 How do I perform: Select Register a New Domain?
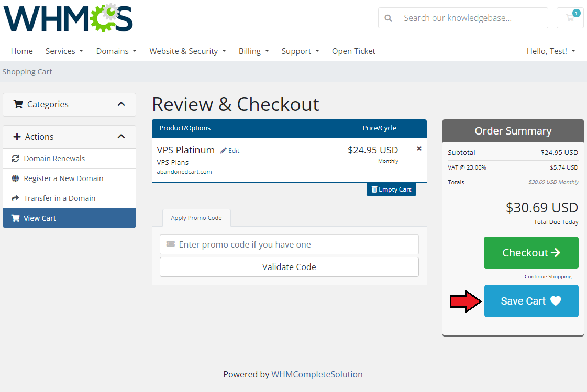(x=69, y=178)
